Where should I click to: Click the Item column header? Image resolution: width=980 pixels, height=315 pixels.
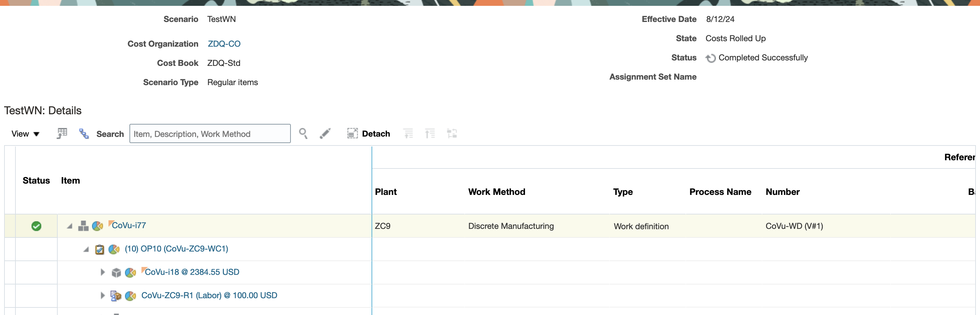pos(70,180)
